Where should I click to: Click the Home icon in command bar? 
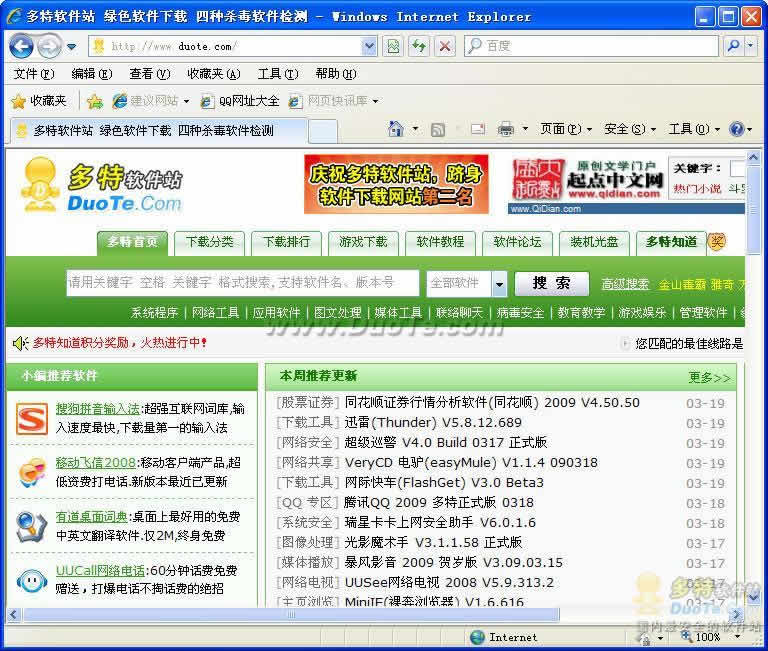[x=395, y=129]
